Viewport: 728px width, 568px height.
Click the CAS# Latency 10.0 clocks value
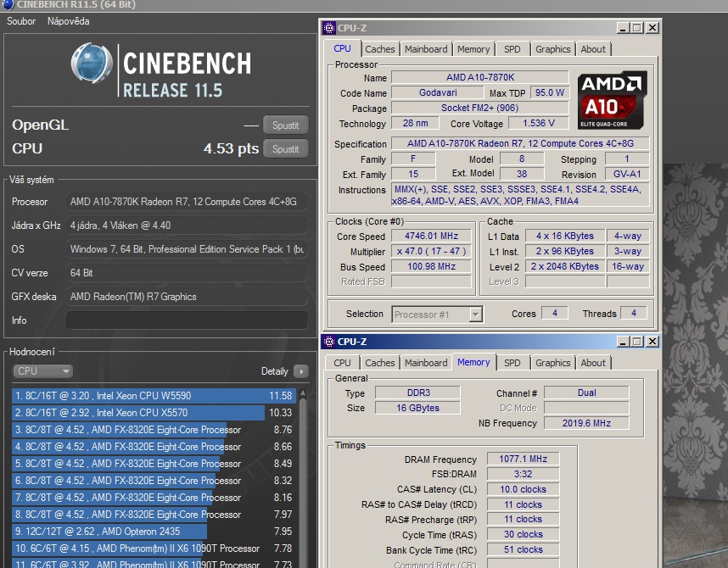(x=524, y=489)
